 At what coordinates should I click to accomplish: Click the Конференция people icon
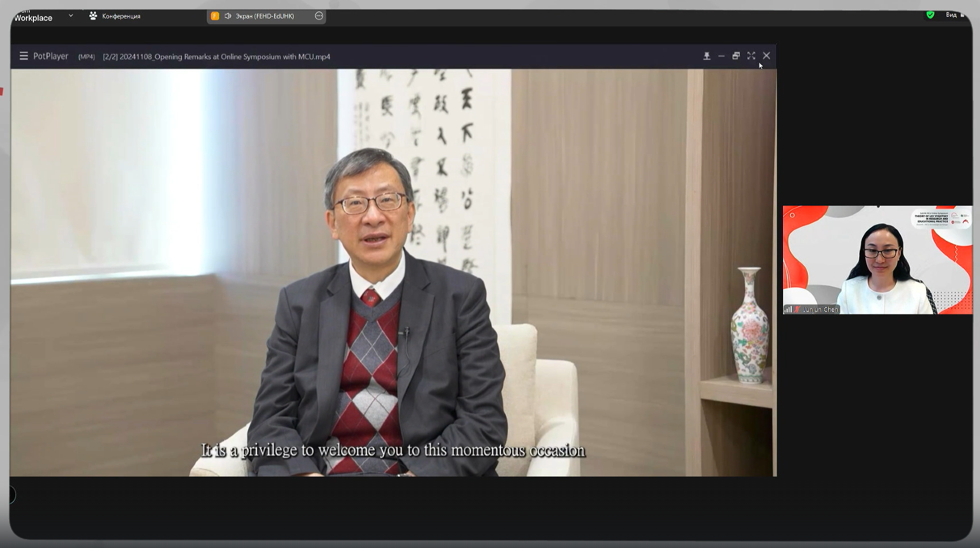click(x=93, y=16)
